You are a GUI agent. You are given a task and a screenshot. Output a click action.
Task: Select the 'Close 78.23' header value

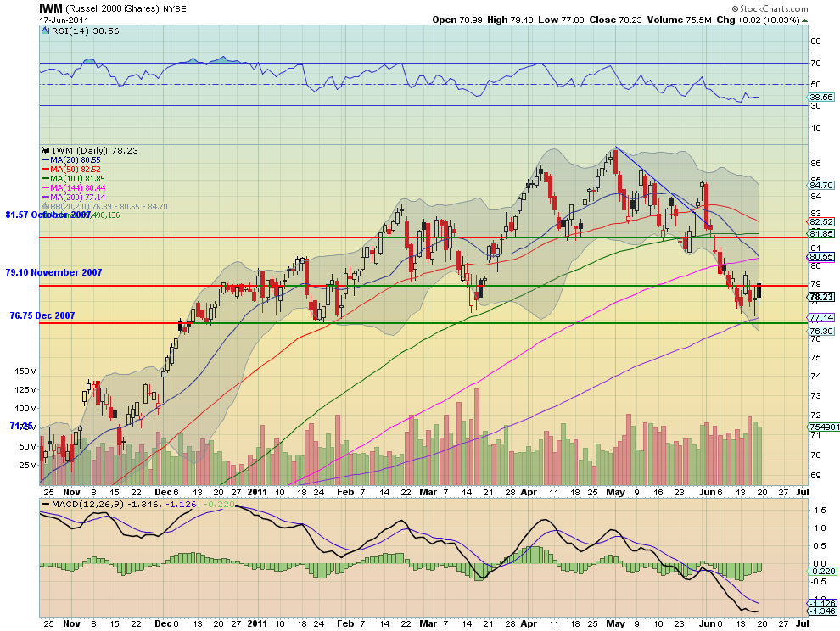[615, 20]
